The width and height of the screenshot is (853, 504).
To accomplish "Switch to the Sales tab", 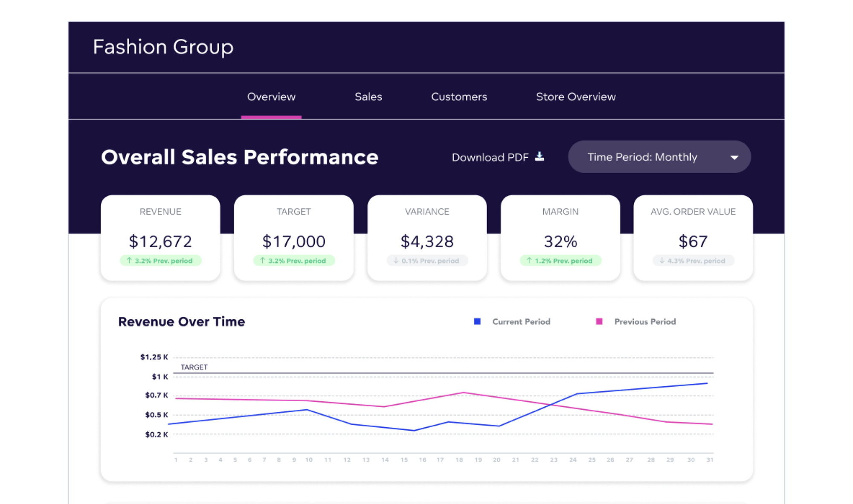I will 368,97.
